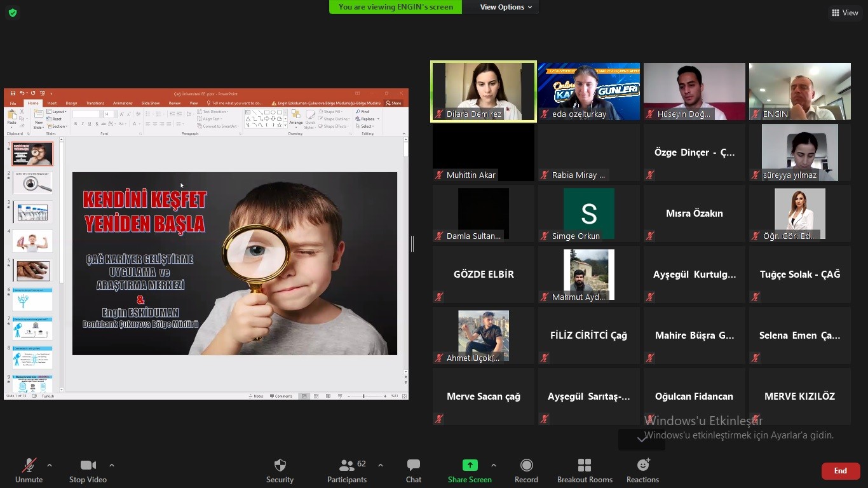868x488 pixels.
Task: Open Breakout Rooms
Action: [585, 471]
